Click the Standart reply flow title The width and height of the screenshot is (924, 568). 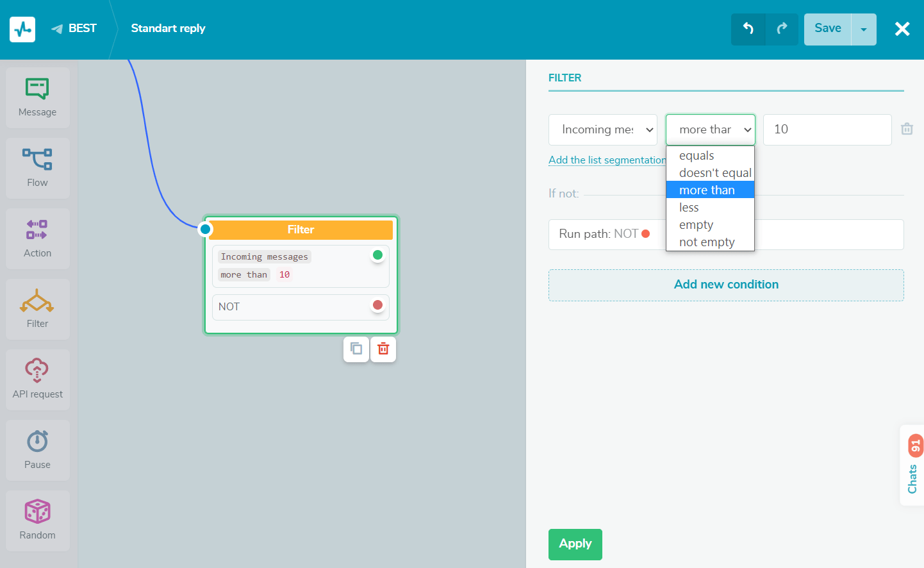pyautogui.click(x=168, y=28)
